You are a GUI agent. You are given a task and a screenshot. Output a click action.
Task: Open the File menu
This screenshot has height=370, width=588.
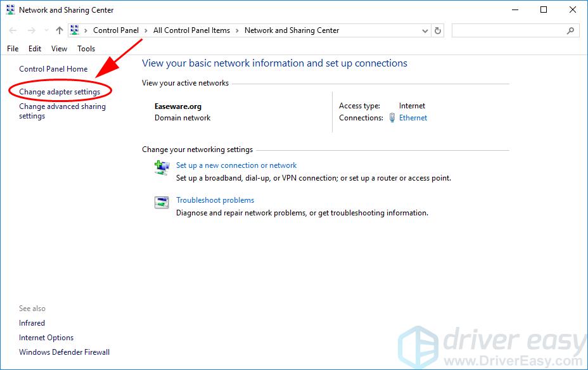coord(13,49)
